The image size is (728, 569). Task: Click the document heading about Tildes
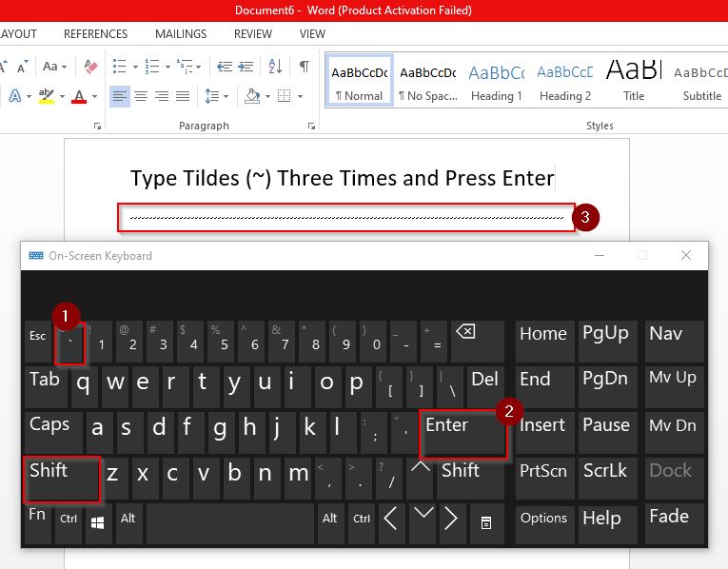pyautogui.click(x=343, y=178)
